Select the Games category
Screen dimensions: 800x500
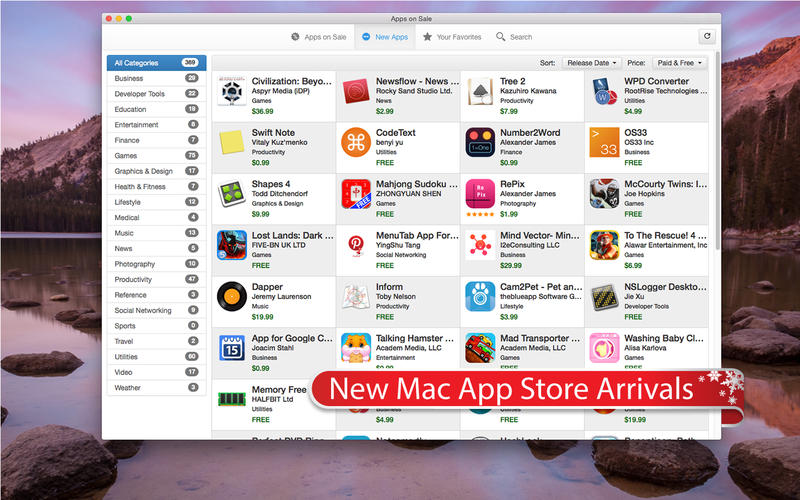156,156
